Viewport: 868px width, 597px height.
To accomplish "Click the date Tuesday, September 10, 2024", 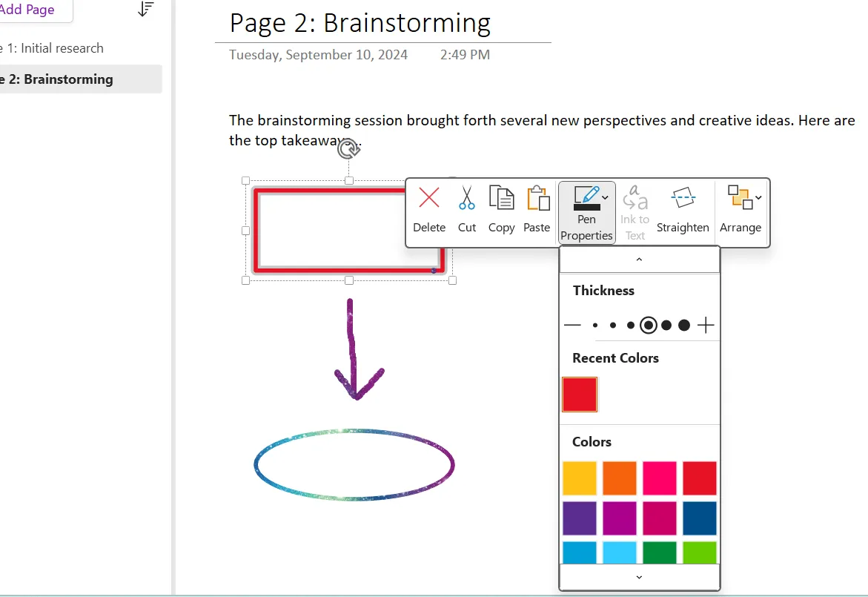I will 318,55.
